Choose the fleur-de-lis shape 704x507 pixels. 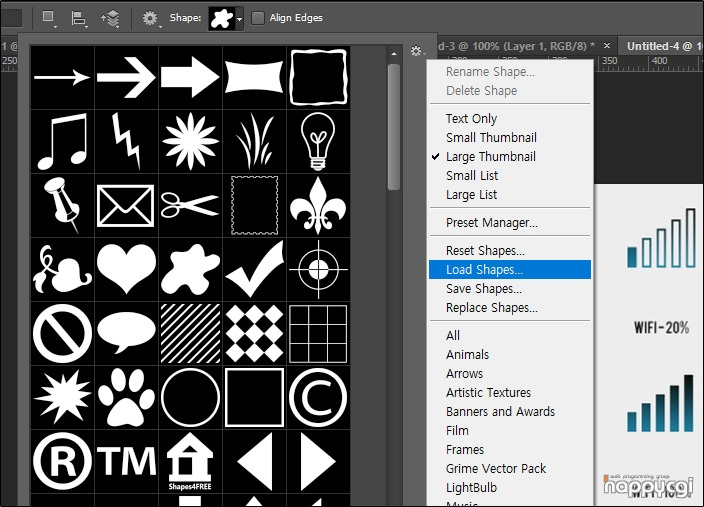(x=318, y=205)
